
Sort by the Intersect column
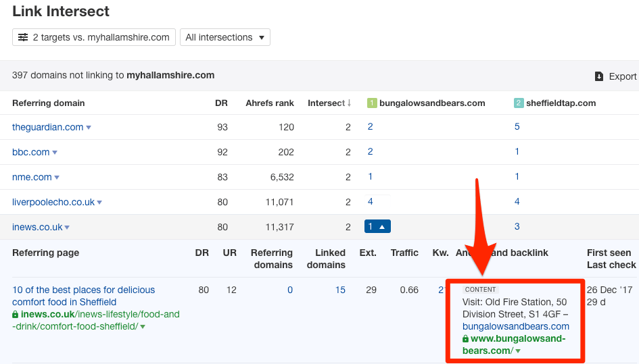pyautogui.click(x=329, y=103)
